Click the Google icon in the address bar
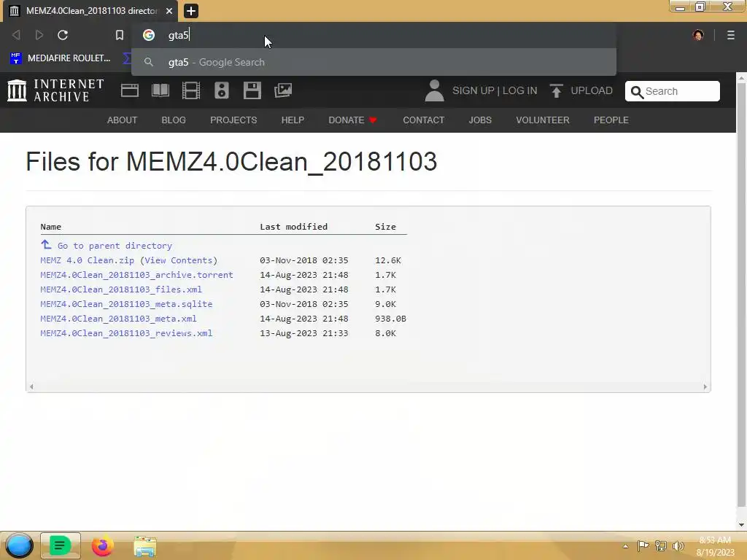The image size is (747, 560). click(x=149, y=35)
